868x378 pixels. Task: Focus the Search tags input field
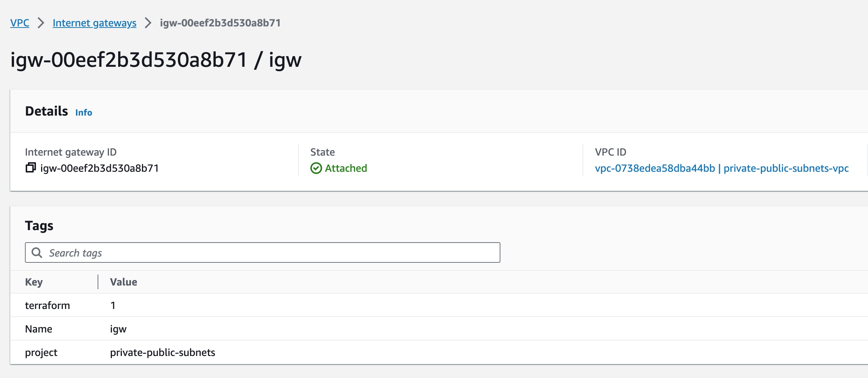[x=262, y=252]
